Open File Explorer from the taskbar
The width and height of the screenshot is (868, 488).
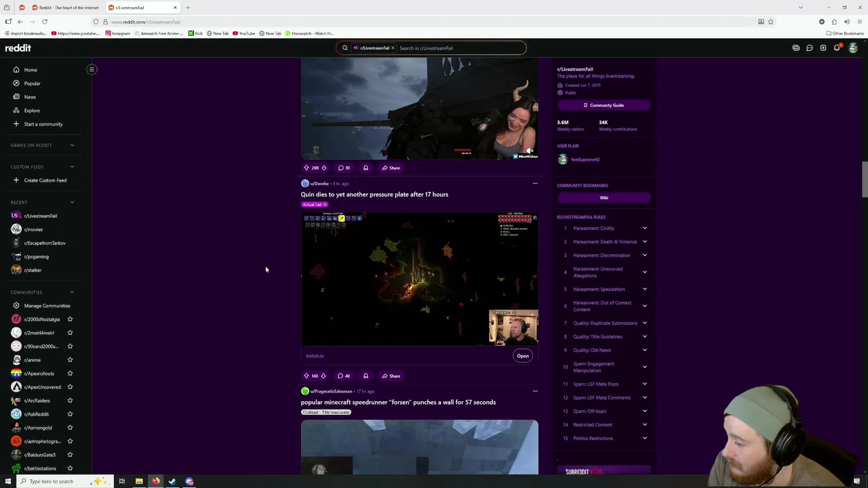(x=139, y=481)
